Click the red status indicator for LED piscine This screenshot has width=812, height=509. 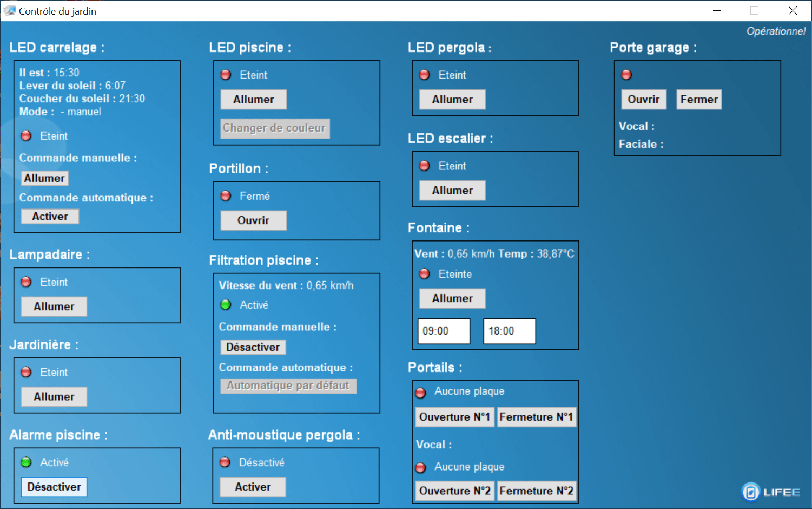tap(226, 75)
